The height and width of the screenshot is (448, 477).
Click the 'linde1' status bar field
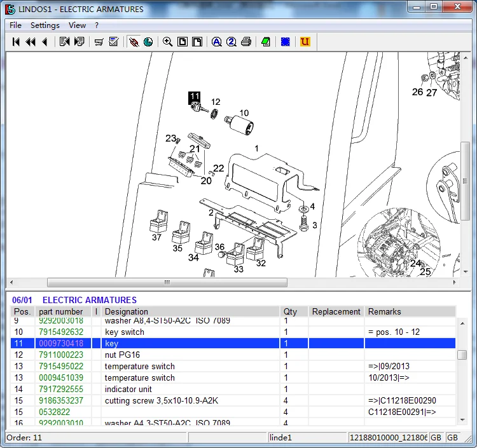[308, 438]
